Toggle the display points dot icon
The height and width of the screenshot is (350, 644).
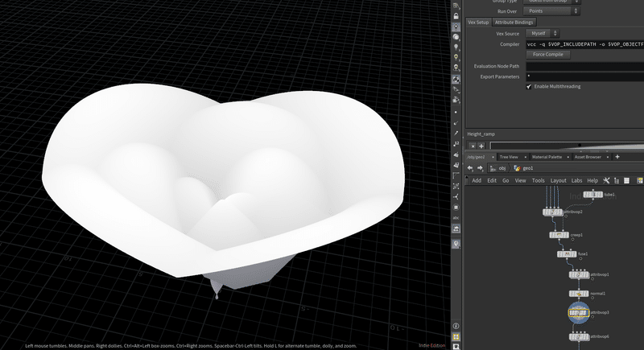pos(456,112)
